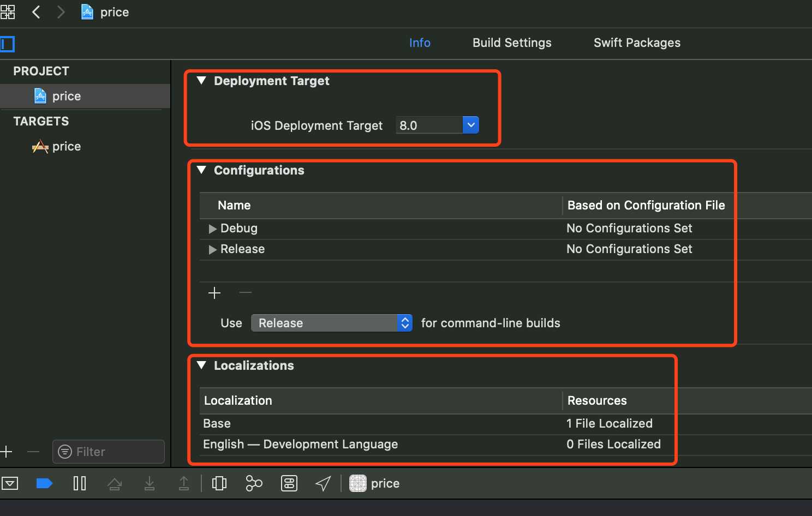Screen dimensions: 812x516
Task: Click the filter icon in the Filter field
Action: (x=65, y=452)
